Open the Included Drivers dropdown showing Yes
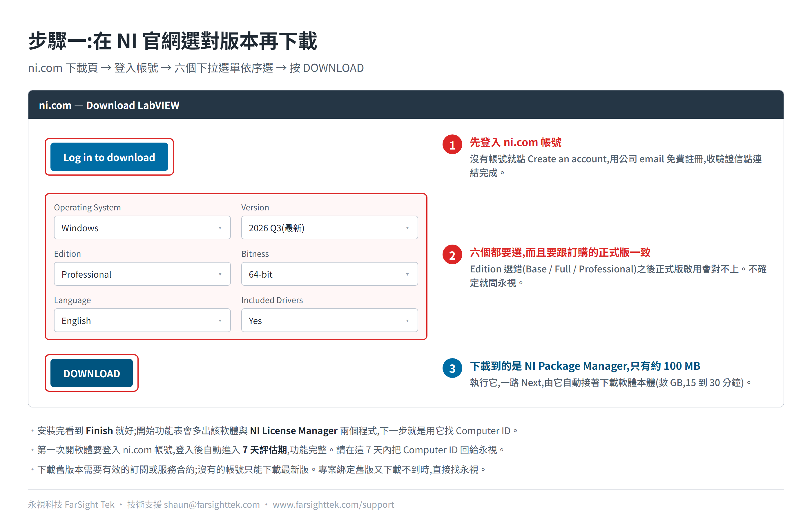 329,320
